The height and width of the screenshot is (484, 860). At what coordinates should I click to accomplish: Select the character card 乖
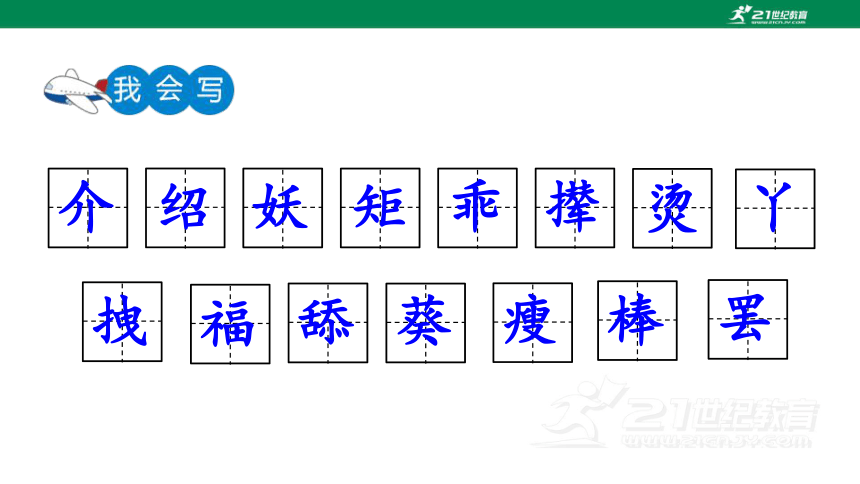pyautogui.click(x=477, y=208)
